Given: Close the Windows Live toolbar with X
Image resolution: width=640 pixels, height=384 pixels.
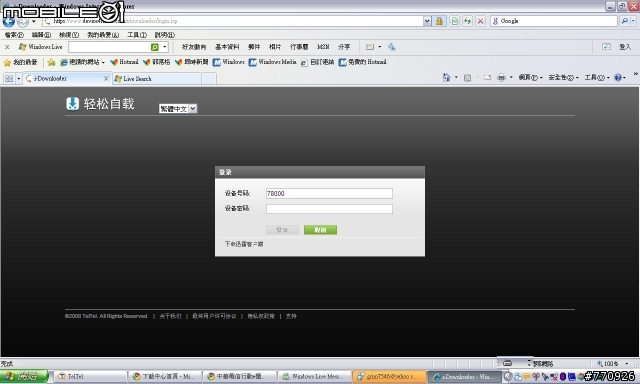Looking at the screenshot, I should click(7, 47).
